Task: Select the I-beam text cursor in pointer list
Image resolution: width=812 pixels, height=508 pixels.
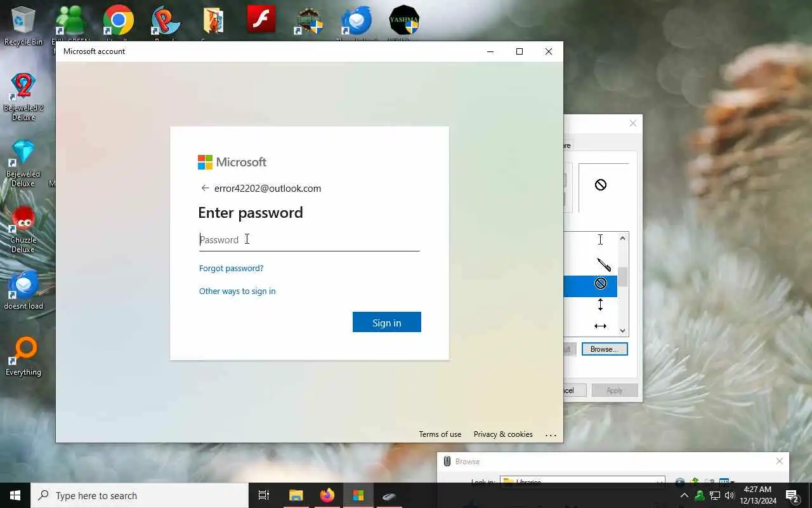Action: (x=600, y=239)
